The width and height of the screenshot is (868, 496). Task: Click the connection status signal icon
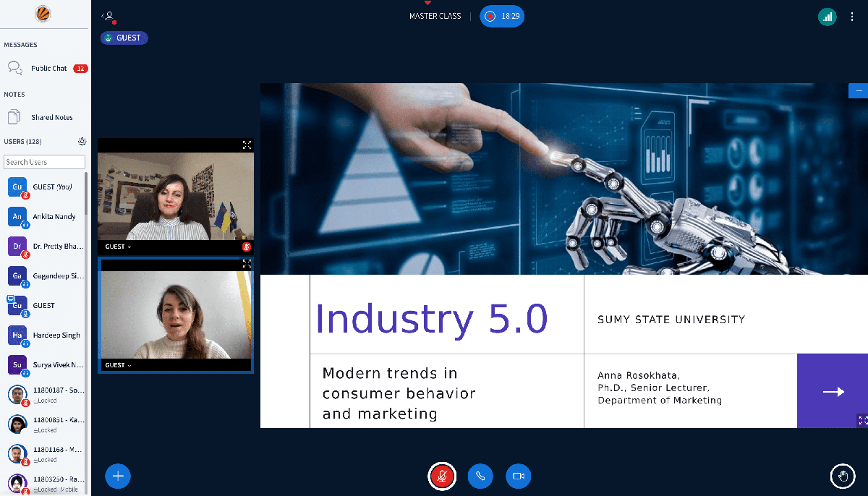827,17
